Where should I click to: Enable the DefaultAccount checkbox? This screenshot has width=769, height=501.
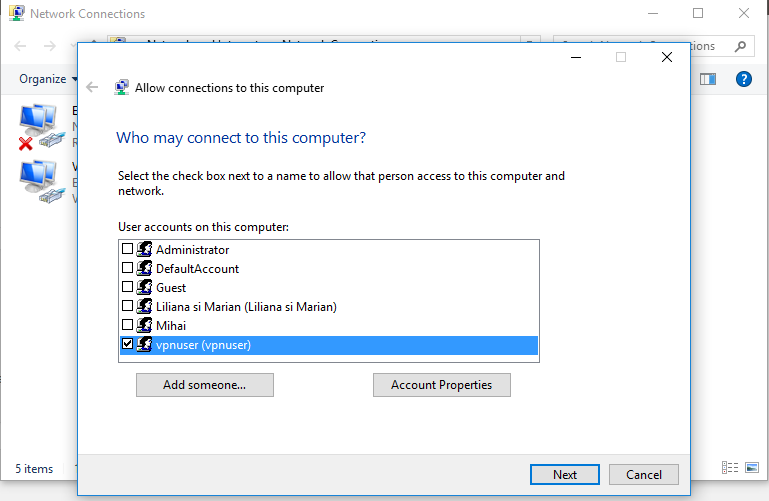[x=127, y=268]
